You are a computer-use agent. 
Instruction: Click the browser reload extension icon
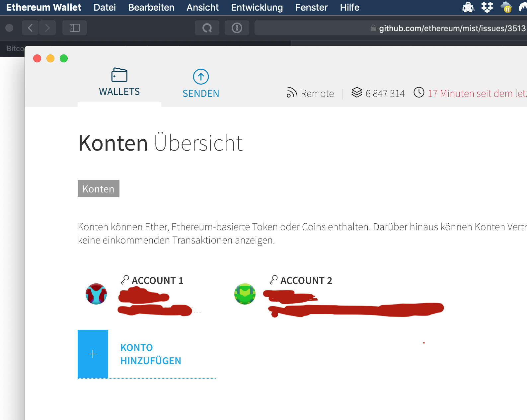coord(207,28)
